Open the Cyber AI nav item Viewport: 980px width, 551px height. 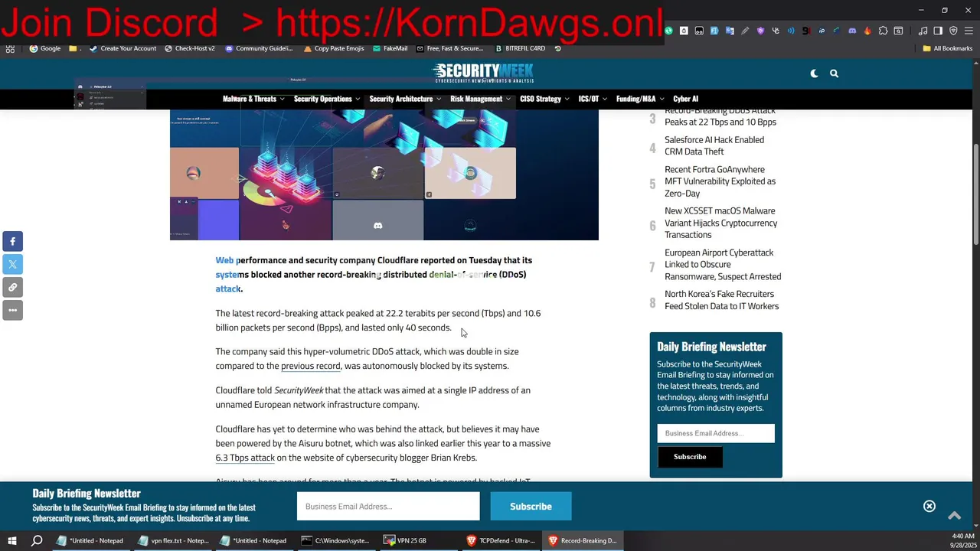[x=685, y=99]
